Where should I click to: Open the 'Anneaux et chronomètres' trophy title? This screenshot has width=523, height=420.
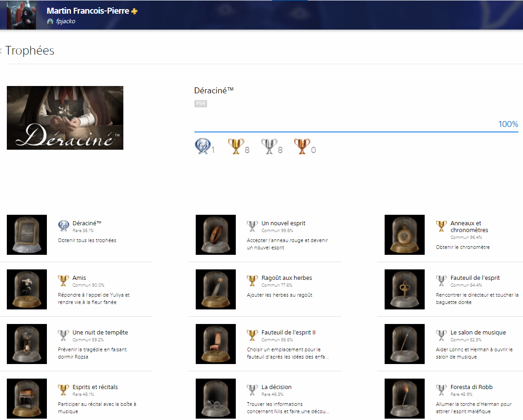point(469,227)
